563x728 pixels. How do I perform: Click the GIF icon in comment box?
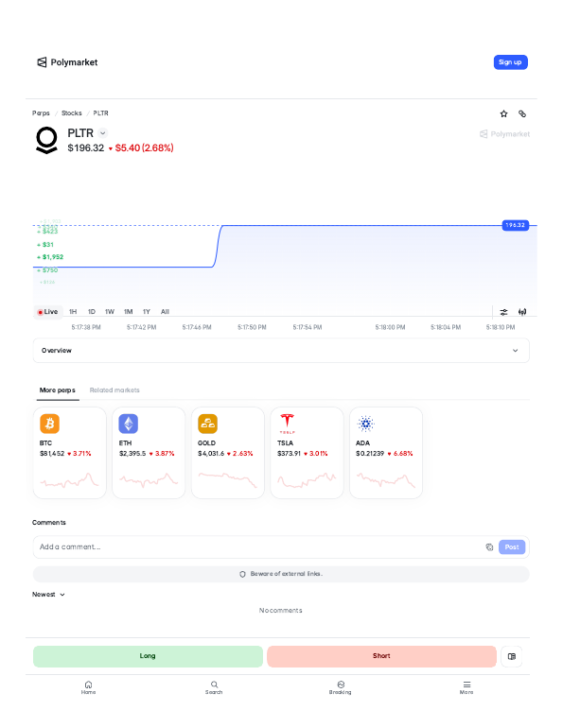(489, 546)
